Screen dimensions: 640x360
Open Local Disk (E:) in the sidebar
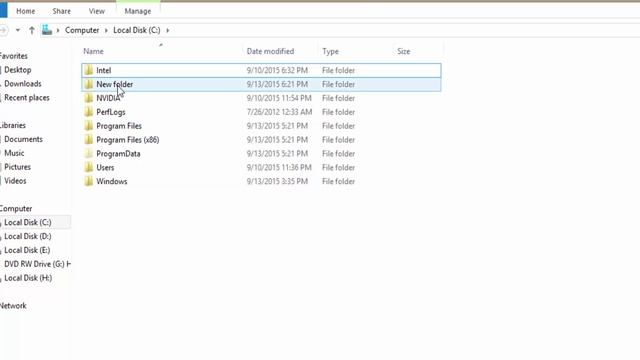27,250
